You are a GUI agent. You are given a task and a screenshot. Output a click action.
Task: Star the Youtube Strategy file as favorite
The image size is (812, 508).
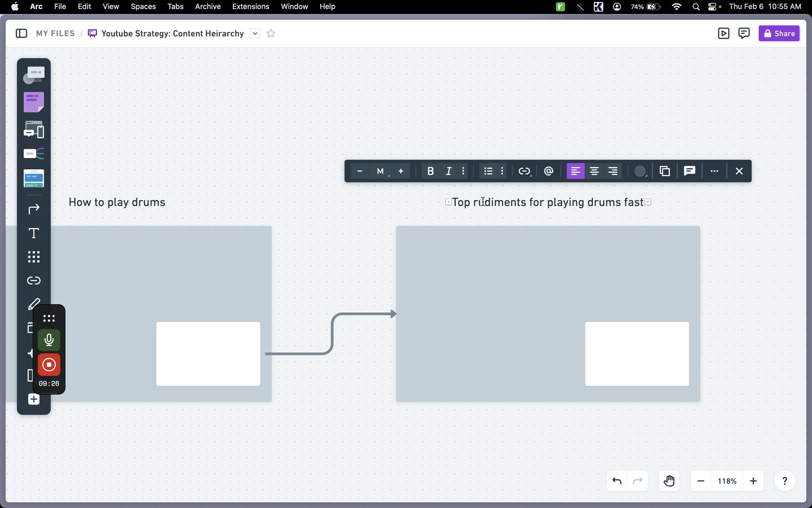[x=271, y=34]
